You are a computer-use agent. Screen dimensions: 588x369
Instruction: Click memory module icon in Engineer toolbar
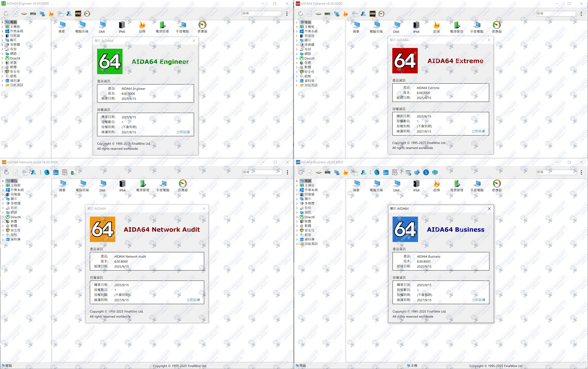pos(33,14)
